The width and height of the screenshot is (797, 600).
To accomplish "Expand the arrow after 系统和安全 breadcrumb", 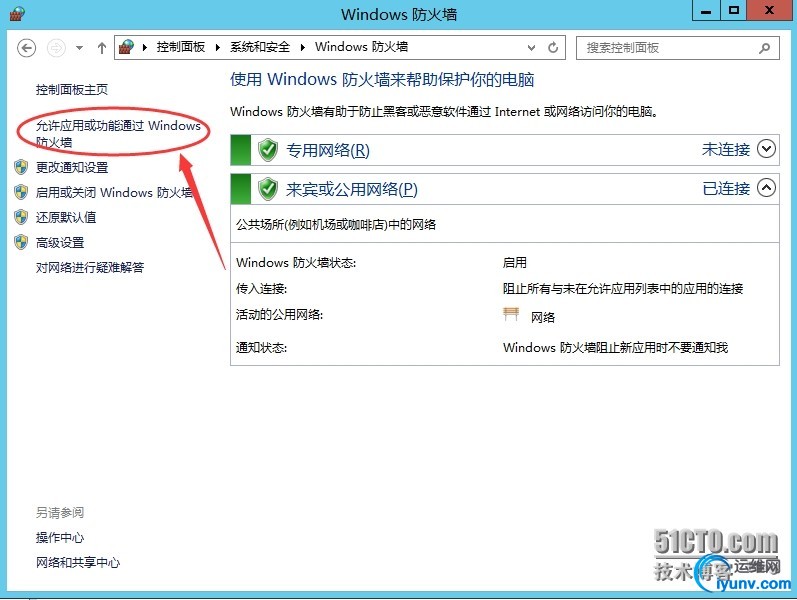I will (302, 48).
